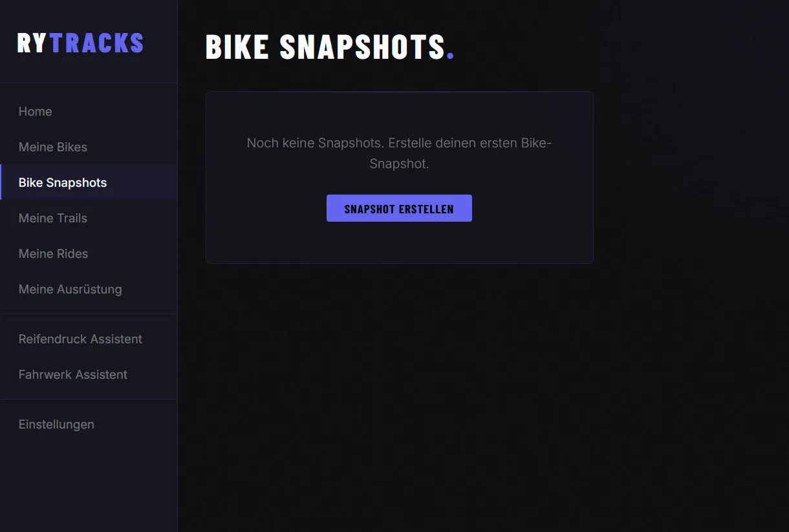Open the Meine Ausrüstung page
Screen dimensions: 789x532
(70, 289)
